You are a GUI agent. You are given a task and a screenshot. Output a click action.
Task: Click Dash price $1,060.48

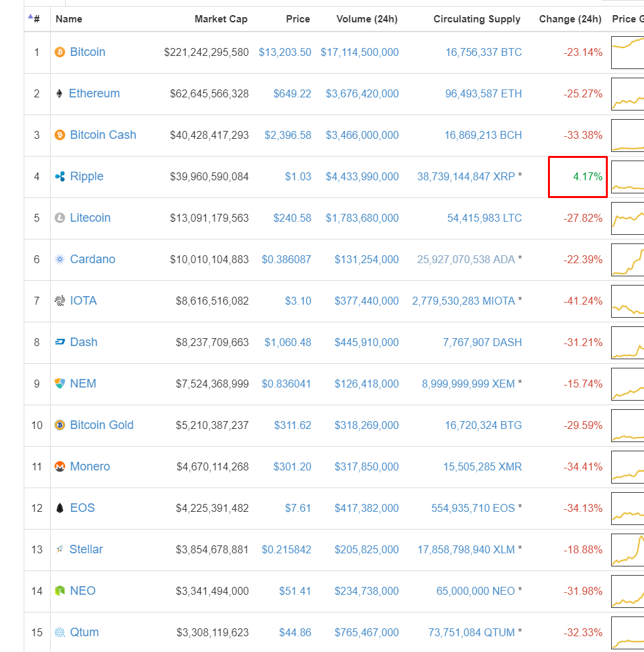[287, 343]
